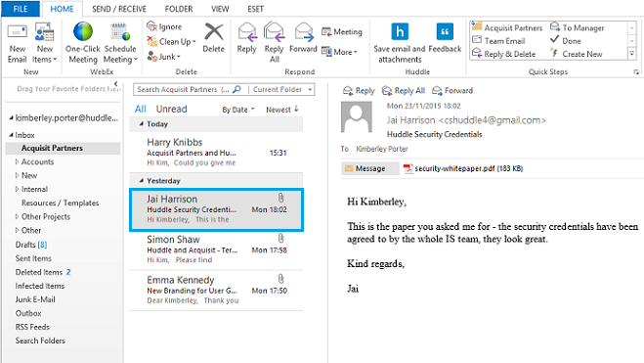Collapse the Inbox folder

point(11,135)
